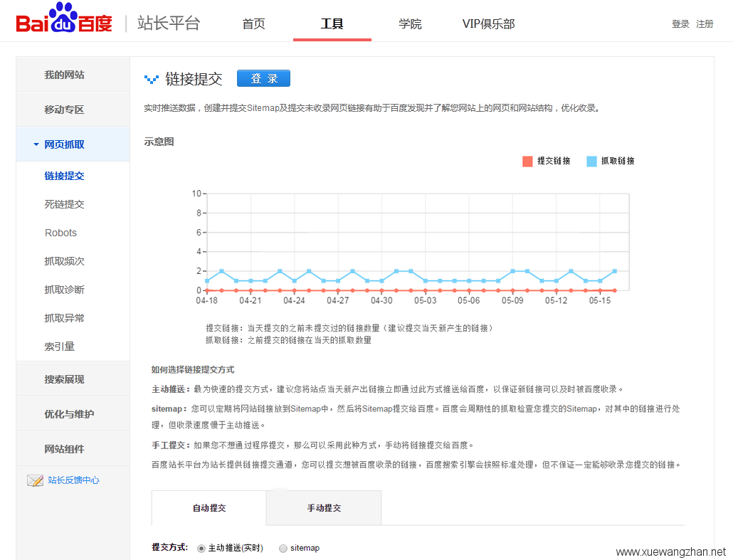Click the 注册 link at top right
The width and height of the screenshot is (733, 560).
(704, 23)
